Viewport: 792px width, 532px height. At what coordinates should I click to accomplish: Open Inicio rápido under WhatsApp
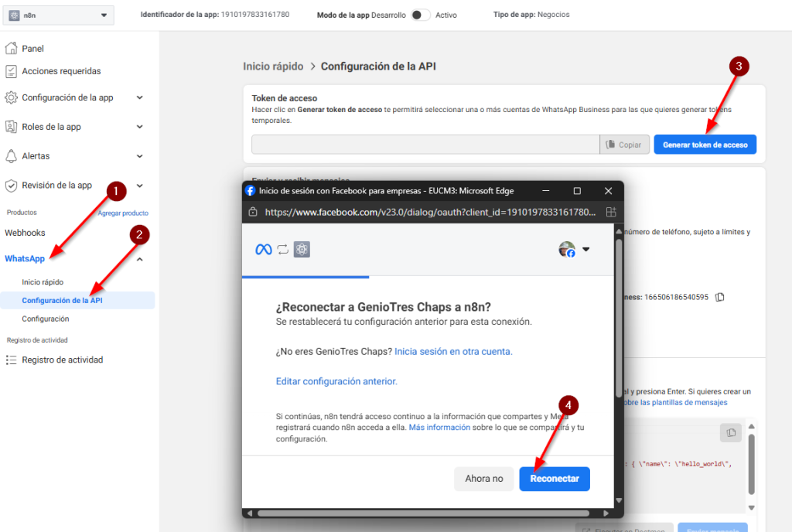pyautogui.click(x=43, y=282)
